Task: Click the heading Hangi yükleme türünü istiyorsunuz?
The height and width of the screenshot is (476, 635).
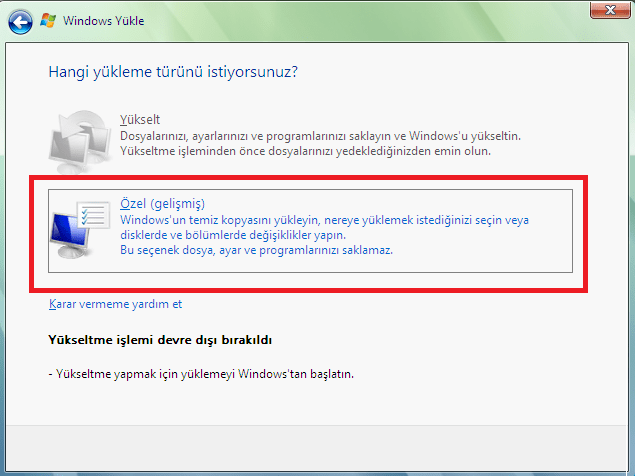Action: (x=173, y=72)
